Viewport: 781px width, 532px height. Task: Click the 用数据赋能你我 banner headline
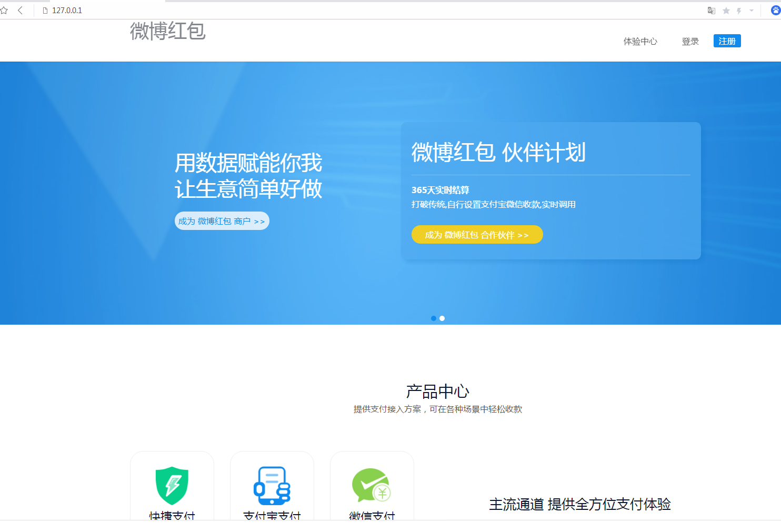tap(248, 163)
